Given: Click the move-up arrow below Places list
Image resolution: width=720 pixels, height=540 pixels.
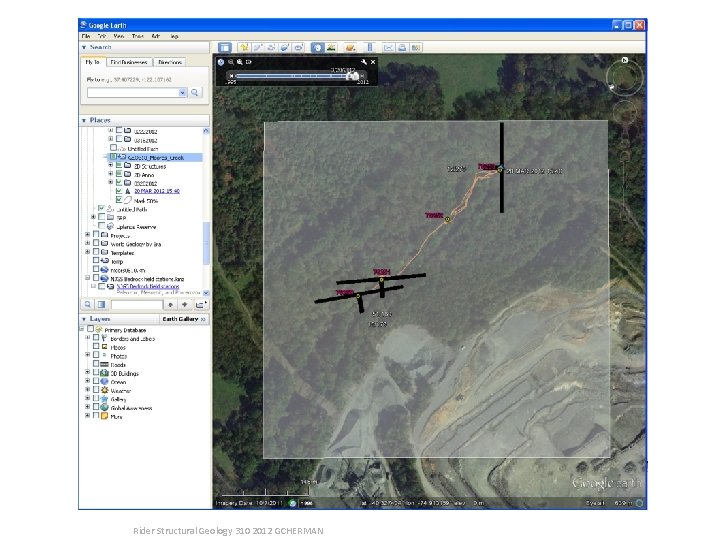Looking at the screenshot, I should (170, 304).
